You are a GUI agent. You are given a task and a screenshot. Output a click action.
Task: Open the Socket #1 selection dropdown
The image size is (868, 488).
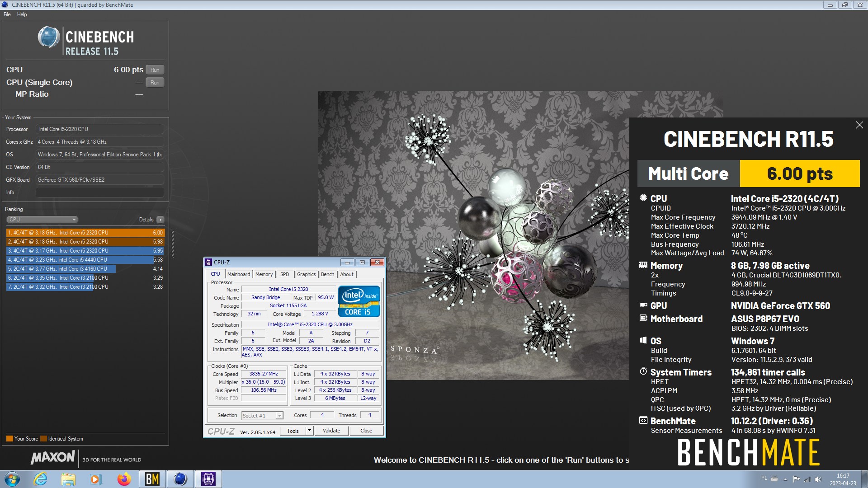pyautogui.click(x=262, y=416)
